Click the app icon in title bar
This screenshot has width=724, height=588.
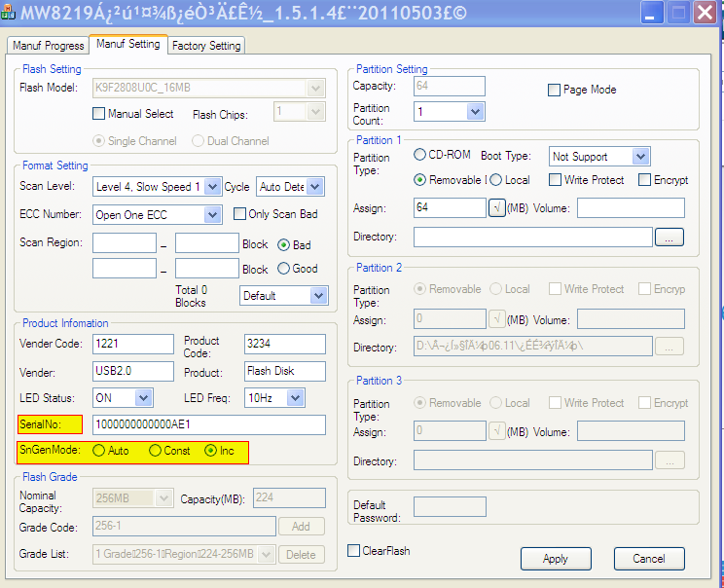click(x=8, y=12)
